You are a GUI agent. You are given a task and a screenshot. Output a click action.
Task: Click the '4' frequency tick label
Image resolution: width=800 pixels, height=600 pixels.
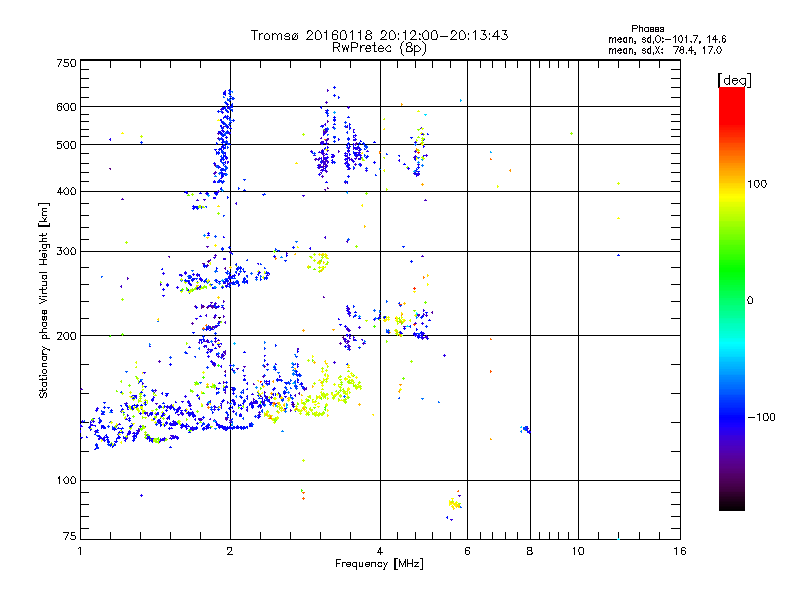380,551
